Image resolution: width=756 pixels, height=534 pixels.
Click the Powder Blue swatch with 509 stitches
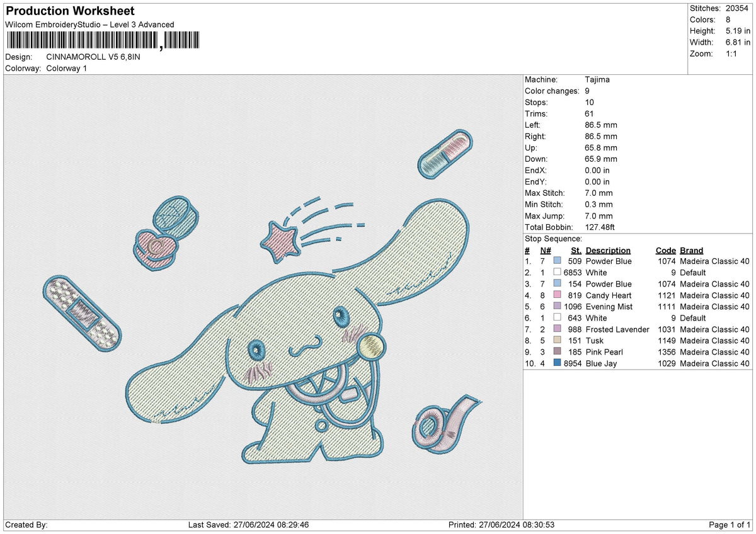(557, 261)
